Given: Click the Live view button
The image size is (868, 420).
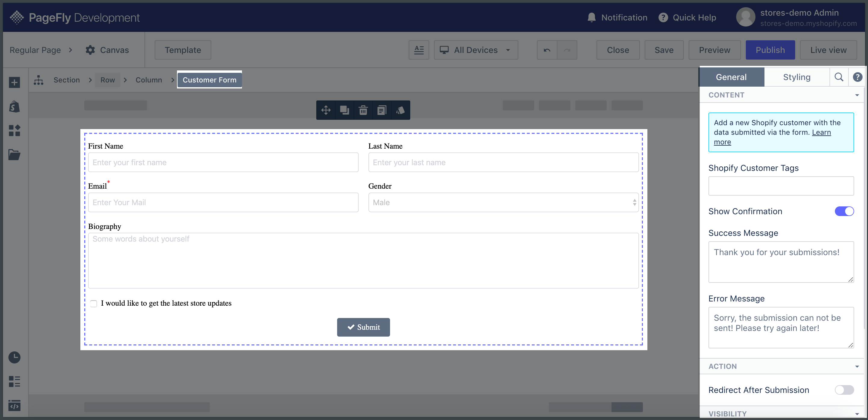Looking at the screenshot, I should (x=828, y=50).
